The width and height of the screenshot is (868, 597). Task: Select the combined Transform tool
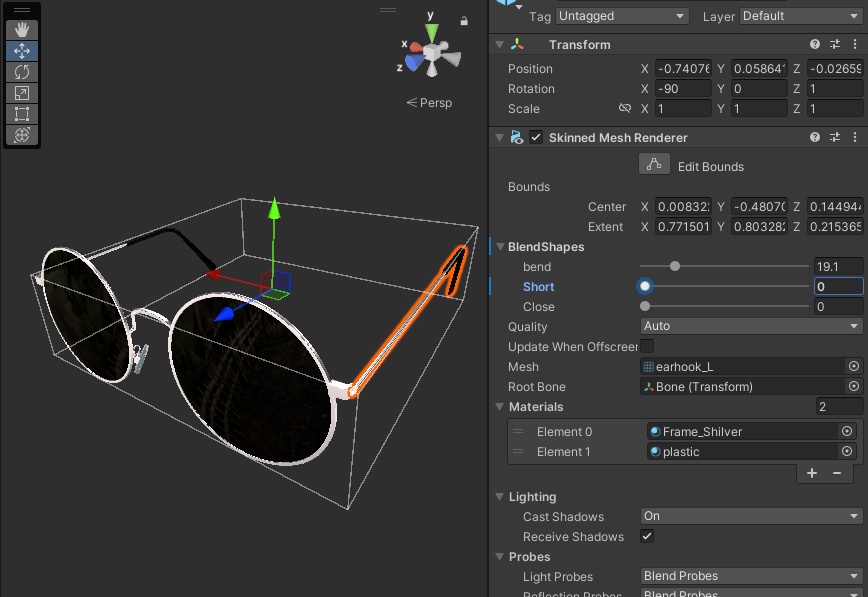pyautogui.click(x=22, y=135)
